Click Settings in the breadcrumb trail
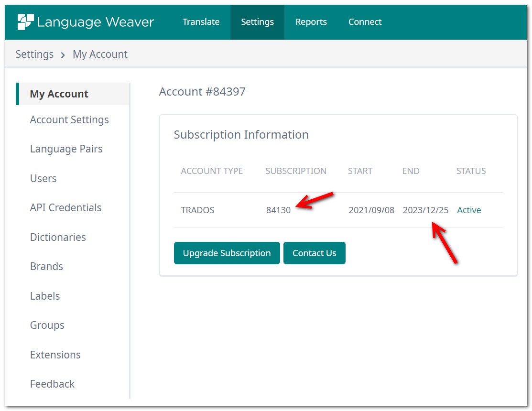Viewport: 532px width, 411px height. coord(34,54)
